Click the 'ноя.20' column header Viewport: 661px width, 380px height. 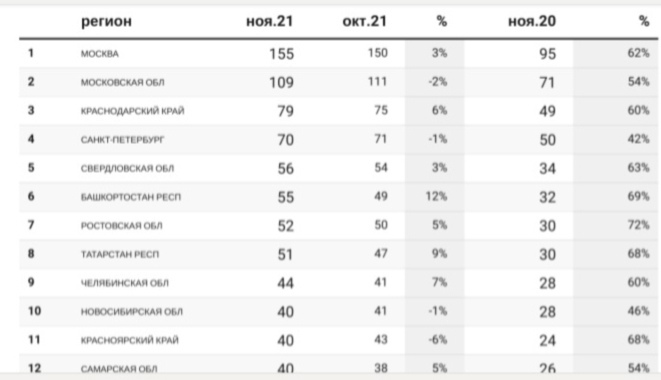532,21
